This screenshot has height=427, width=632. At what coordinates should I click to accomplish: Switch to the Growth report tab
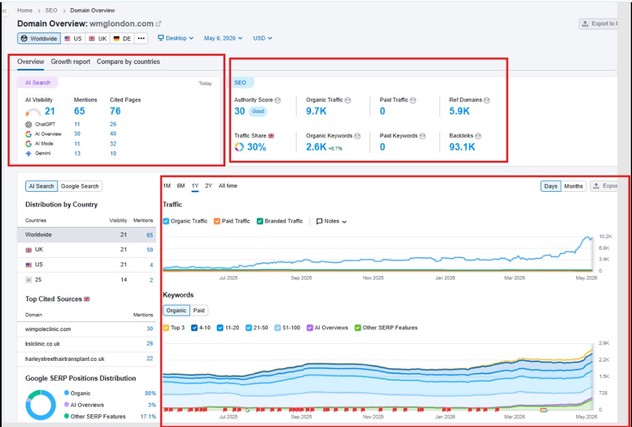[x=71, y=62]
